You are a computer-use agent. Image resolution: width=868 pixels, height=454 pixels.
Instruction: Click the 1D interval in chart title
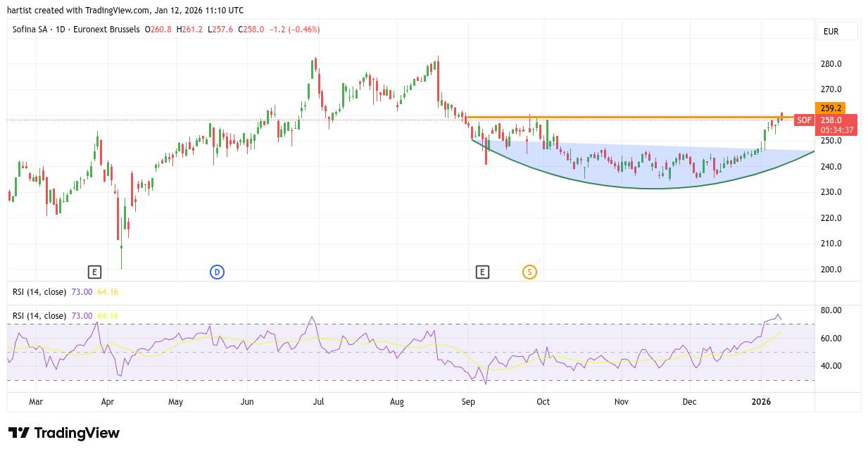pyautogui.click(x=61, y=30)
